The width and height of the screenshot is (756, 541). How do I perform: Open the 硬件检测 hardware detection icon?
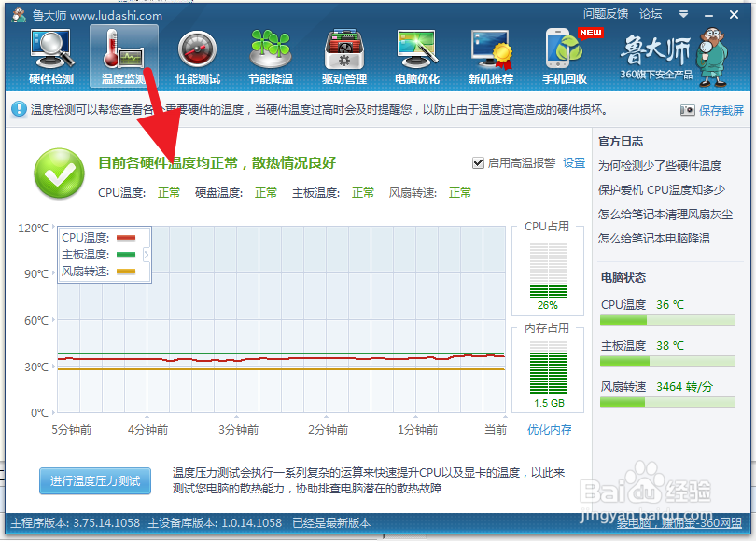coord(51,57)
